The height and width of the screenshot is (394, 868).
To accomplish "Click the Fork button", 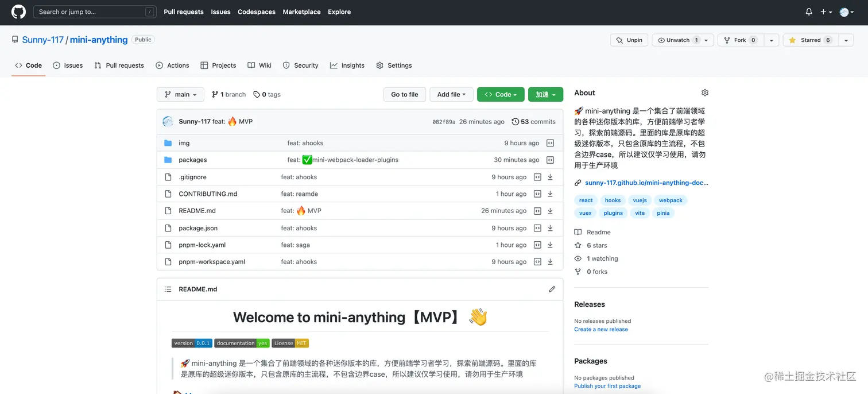I will tap(741, 40).
